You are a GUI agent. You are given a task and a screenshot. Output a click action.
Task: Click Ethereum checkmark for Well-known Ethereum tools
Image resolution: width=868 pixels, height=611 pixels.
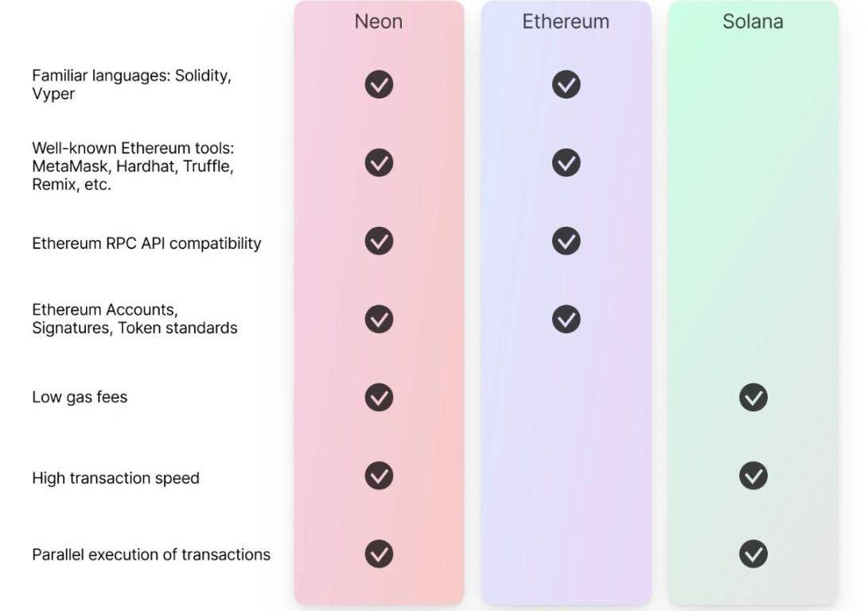pos(566,162)
